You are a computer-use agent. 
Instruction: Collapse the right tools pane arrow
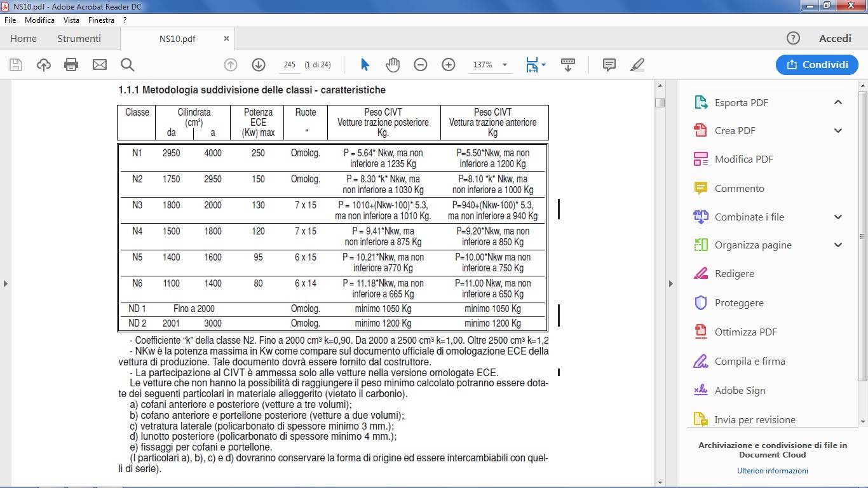tap(670, 283)
